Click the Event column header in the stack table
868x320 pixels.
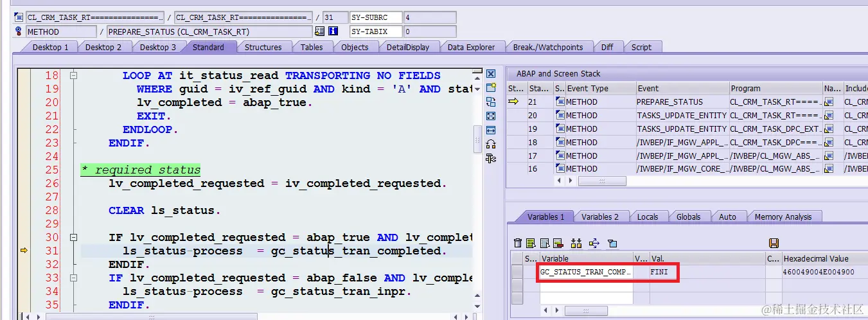tap(682, 89)
